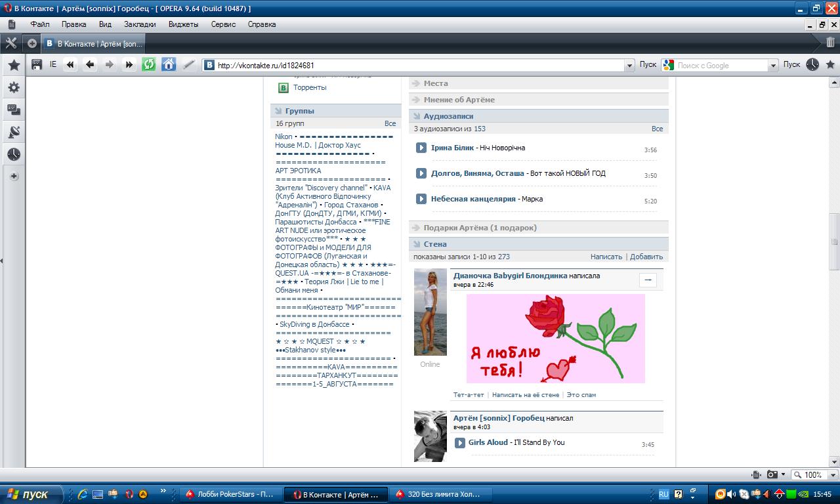Open the Закладки menu
This screenshot has width=840, height=504.
pos(140,24)
